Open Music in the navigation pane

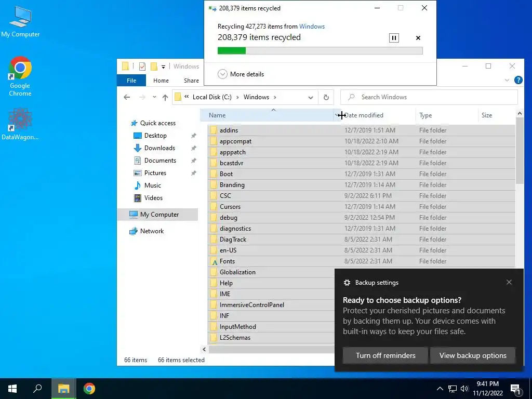(x=152, y=185)
